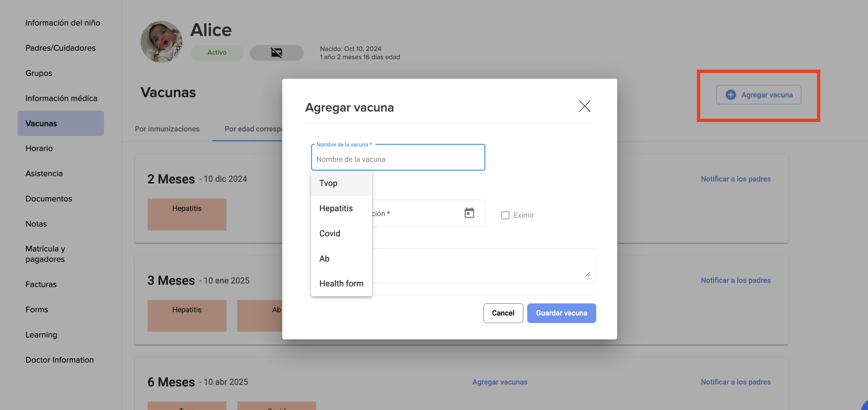The height and width of the screenshot is (410, 868).
Task: Click the crossed-out card status badge
Action: click(276, 53)
